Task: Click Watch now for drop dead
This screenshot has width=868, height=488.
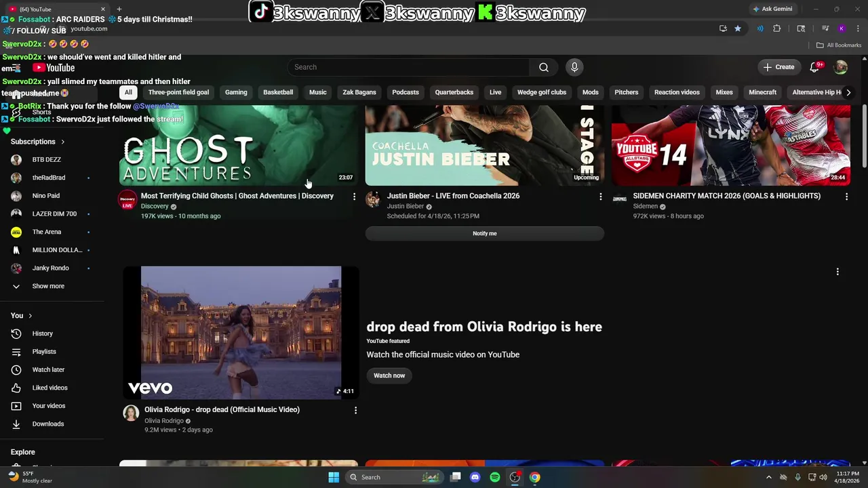Action: (389, 375)
